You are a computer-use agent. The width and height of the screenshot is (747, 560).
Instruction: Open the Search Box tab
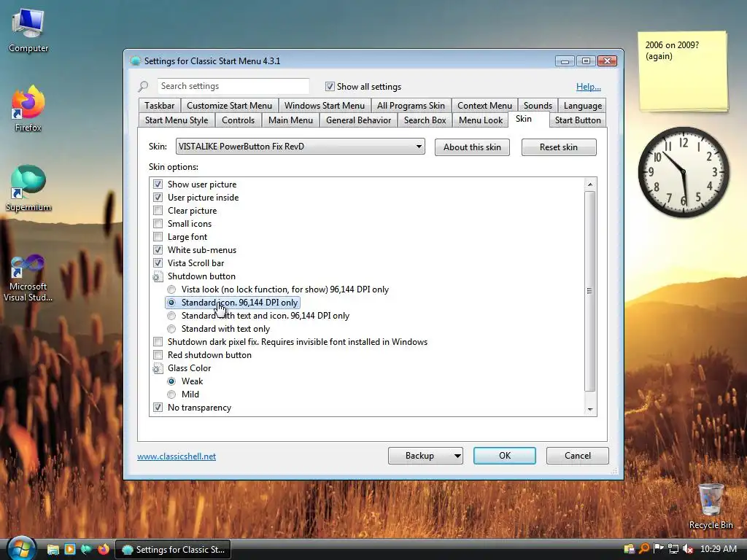(425, 120)
